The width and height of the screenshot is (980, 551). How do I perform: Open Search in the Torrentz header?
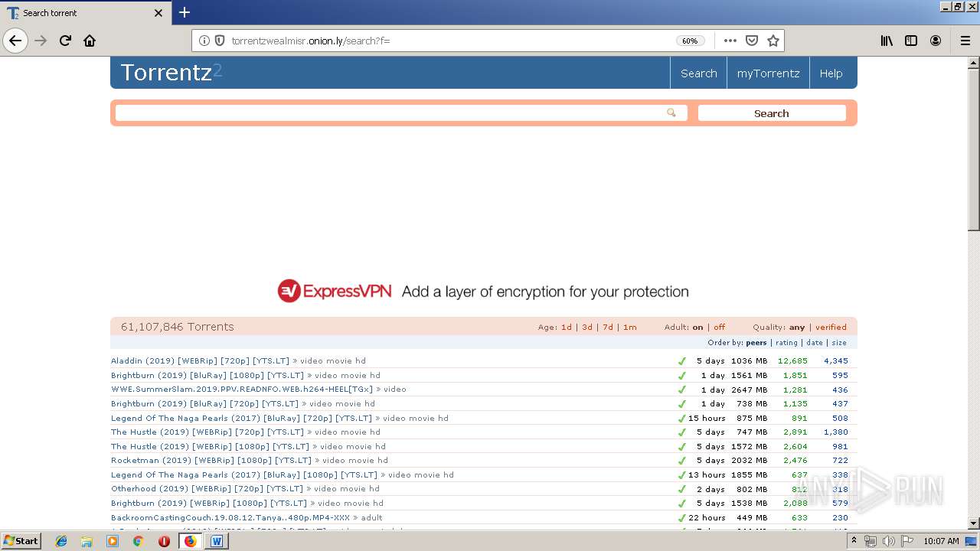(x=699, y=73)
